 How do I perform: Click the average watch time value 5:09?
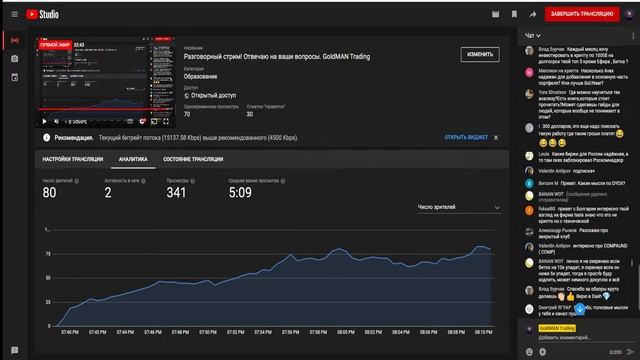click(240, 192)
